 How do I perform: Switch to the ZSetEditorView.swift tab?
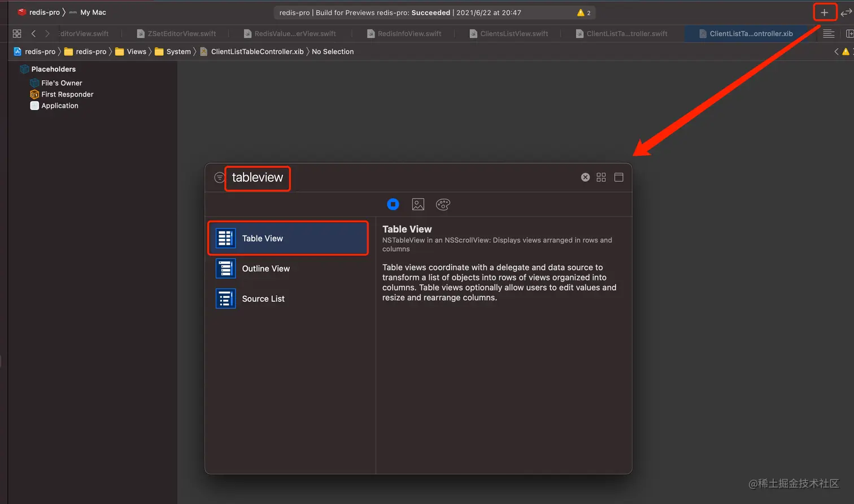(176, 34)
